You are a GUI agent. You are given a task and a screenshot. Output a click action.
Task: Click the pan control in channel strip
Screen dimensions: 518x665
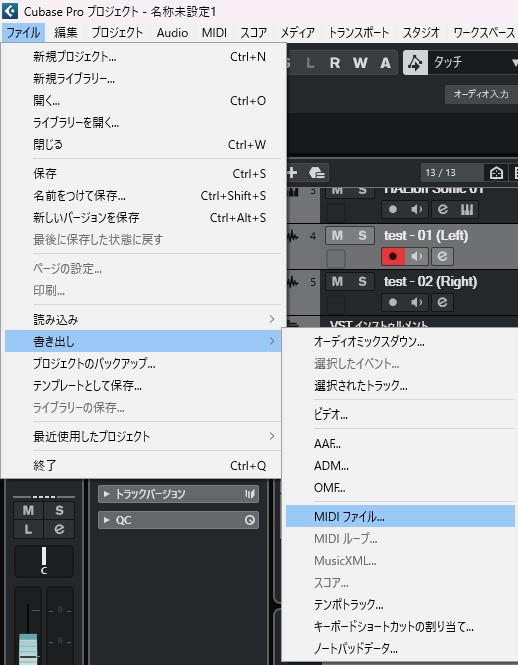44,562
